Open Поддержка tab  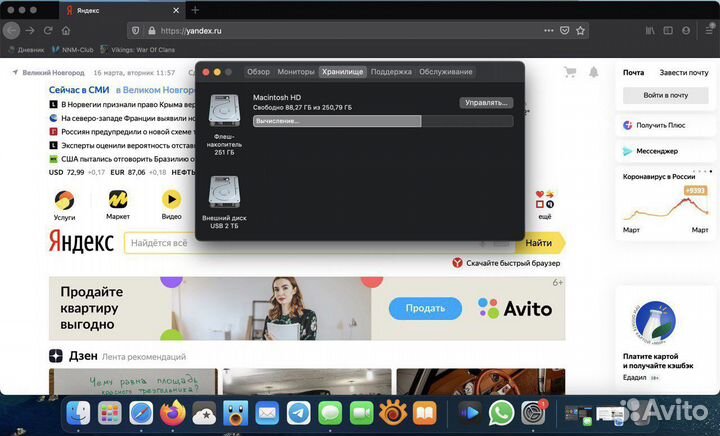[x=391, y=72]
